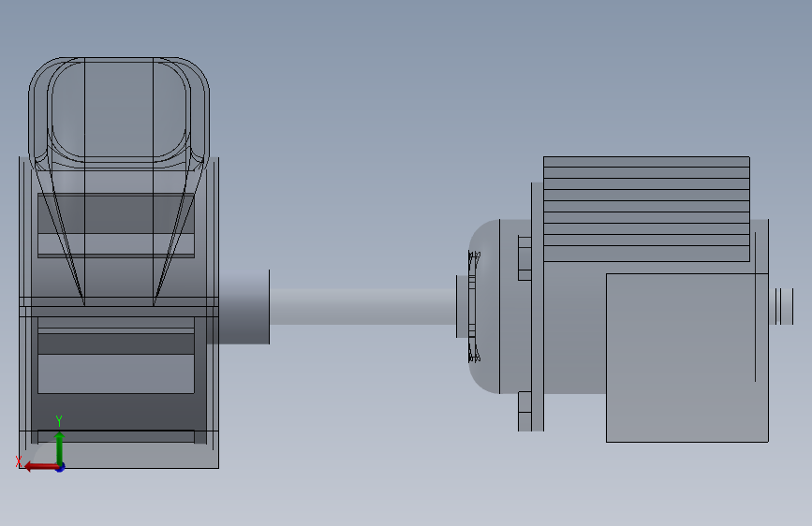The image size is (812, 526).
Task: Select the finned motor housing on top
Action: tap(646, 209)
